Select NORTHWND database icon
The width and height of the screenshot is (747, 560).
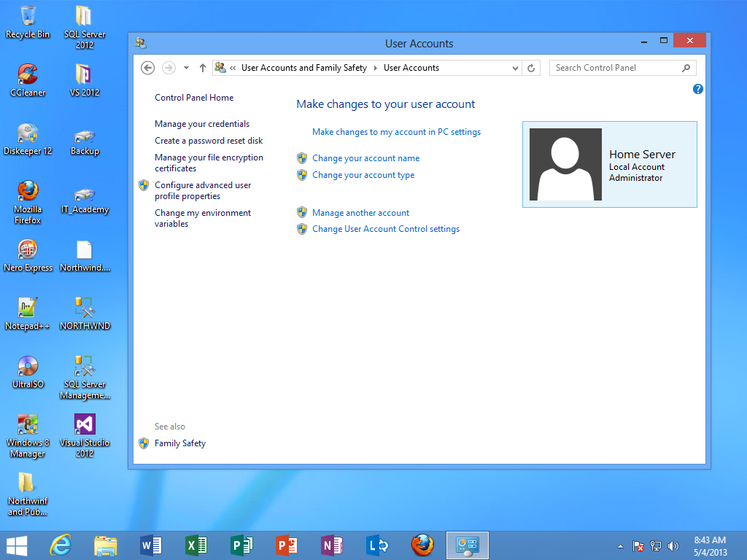click(85, 314)
